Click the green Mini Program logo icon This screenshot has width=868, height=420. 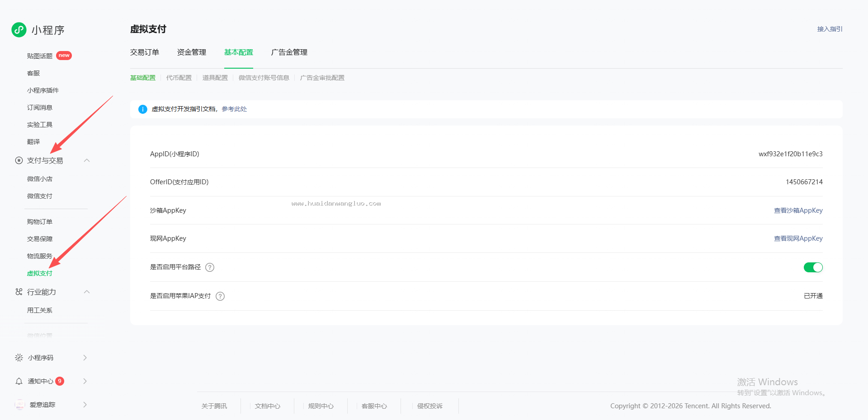19,30
